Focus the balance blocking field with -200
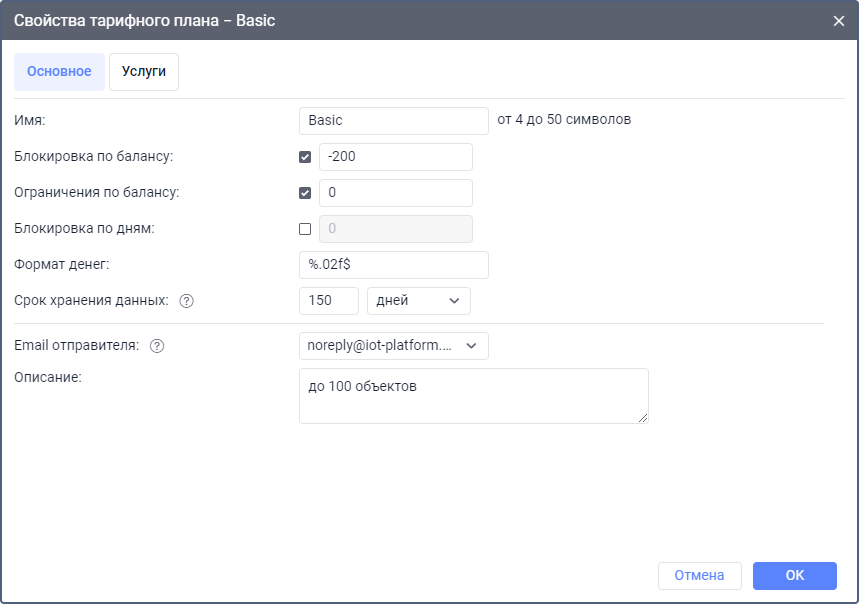The height and width of the screenshot is (604, 859). pyautogui.click(x=395, y=157)
